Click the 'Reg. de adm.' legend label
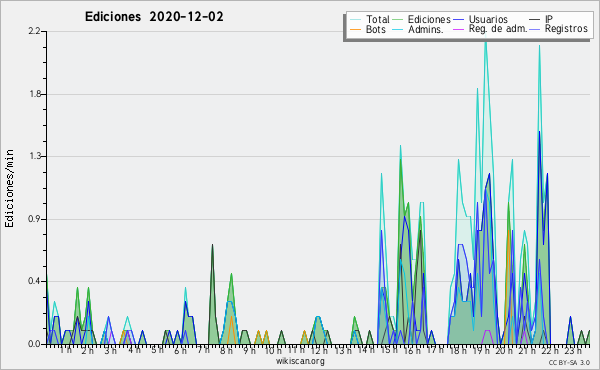 point(498,29)
